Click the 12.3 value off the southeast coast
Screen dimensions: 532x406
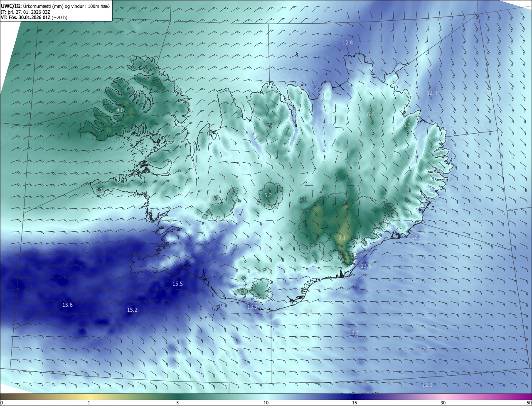click(416, 237)
